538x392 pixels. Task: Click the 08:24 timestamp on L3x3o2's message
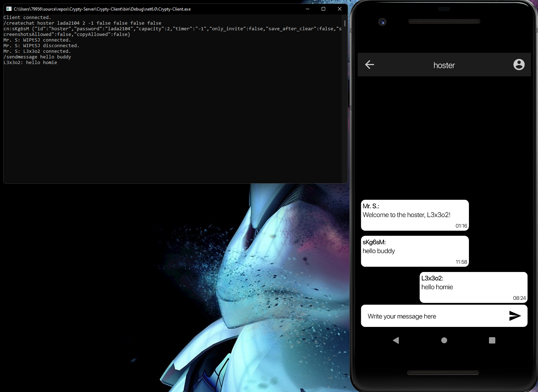(519, 298)
